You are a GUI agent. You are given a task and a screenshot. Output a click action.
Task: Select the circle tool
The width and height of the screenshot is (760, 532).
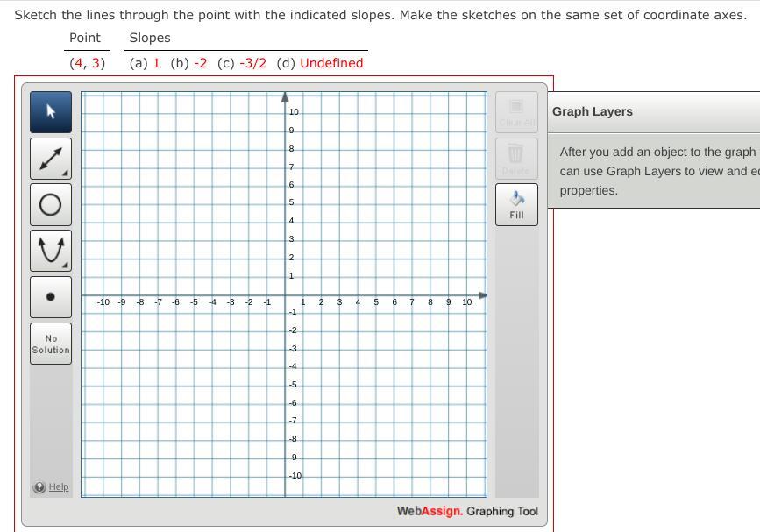[51, 204]
